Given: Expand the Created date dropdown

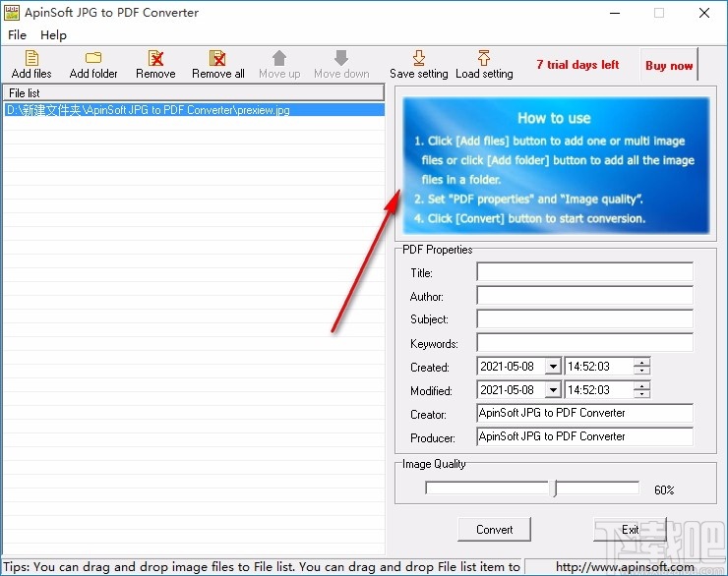Looking at the screenshot, I should point(553,367).
